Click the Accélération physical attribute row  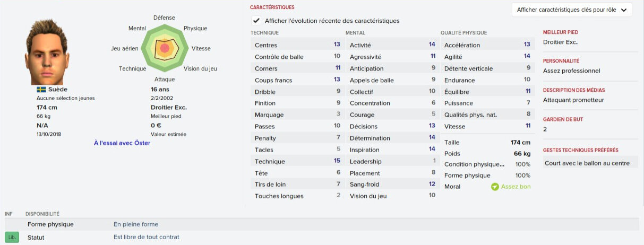[487, 45]
